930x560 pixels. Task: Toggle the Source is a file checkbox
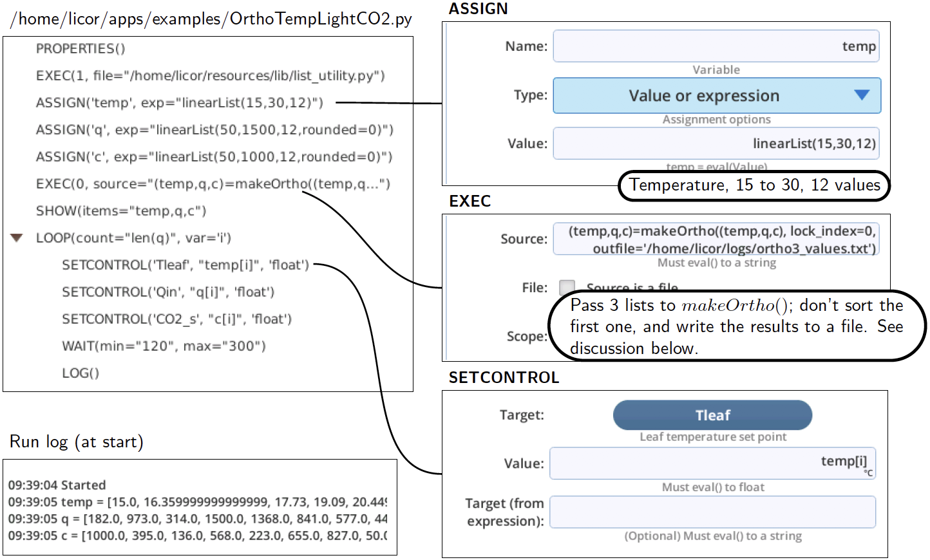(567, 287)
